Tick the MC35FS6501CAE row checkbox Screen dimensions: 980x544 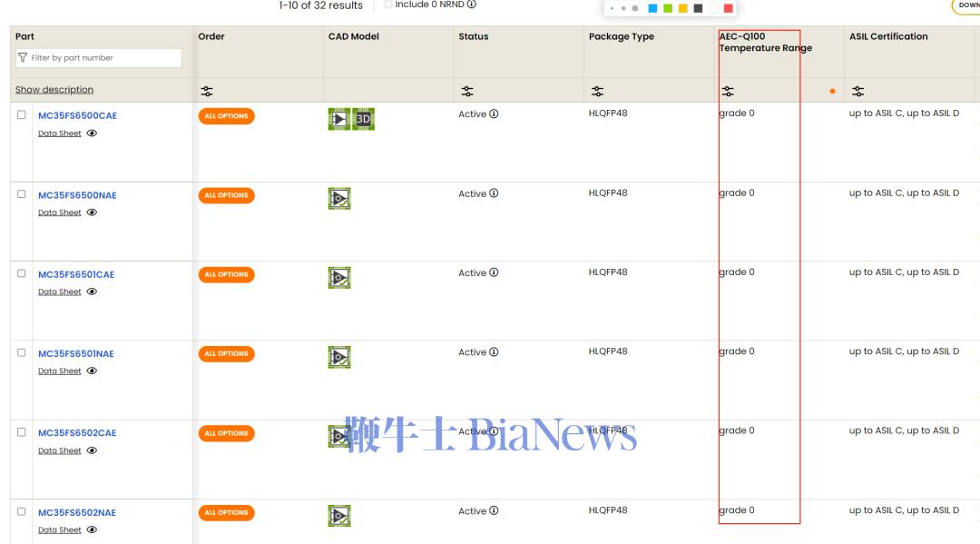[x=21, y=274]
